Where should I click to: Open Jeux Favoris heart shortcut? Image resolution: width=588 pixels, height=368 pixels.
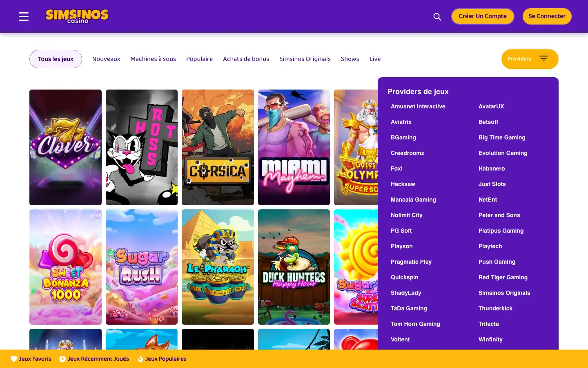tap(31, 359)
